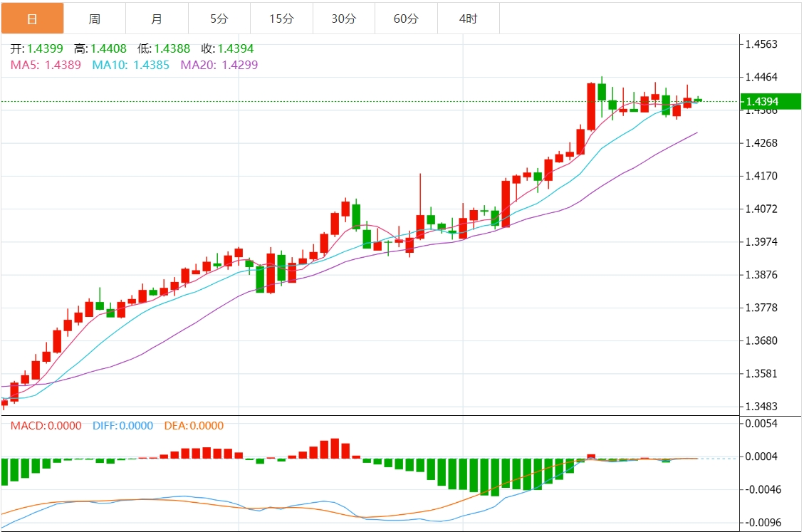Screen dimensions: 804x532
Task: Click the 1.3483 price axis label
Action: pos(761,407)
